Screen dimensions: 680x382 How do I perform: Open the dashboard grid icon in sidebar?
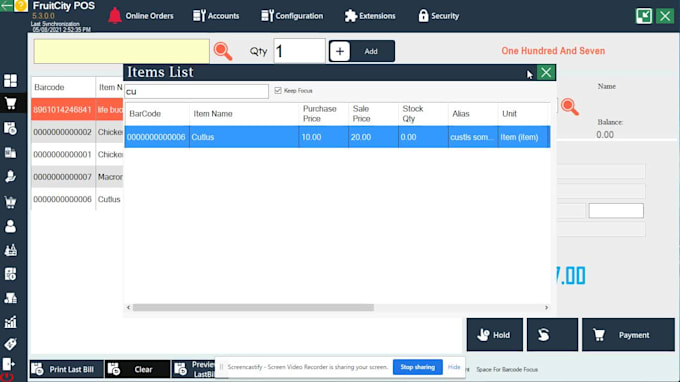(10, 81)
